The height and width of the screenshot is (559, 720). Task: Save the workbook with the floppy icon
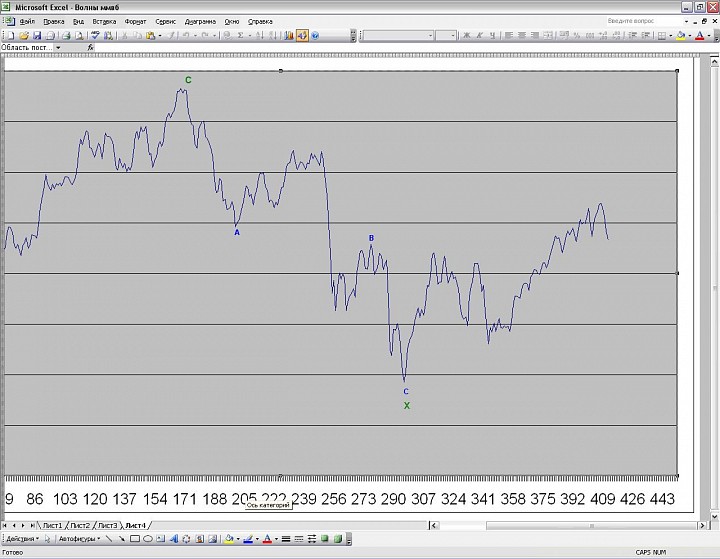click(37, 35)
